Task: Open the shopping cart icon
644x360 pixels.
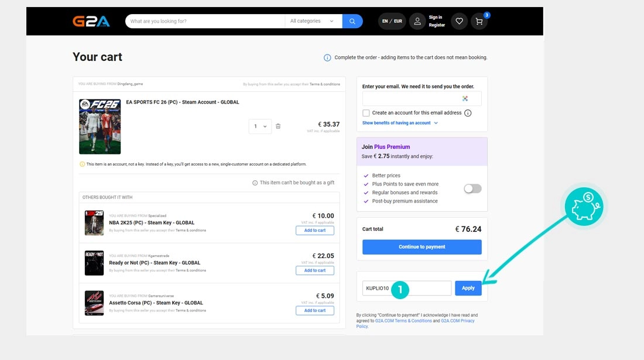Action: [479, 22]
